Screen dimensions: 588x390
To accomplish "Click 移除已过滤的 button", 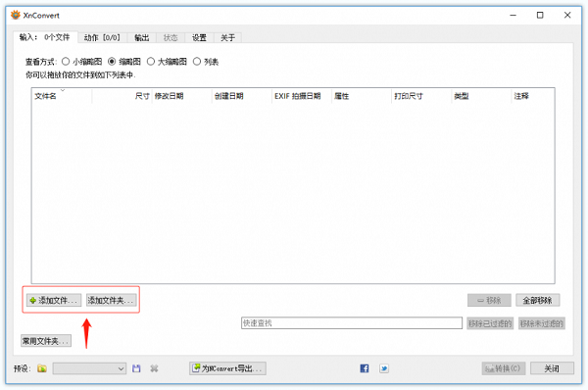I will tap(491, 323).
